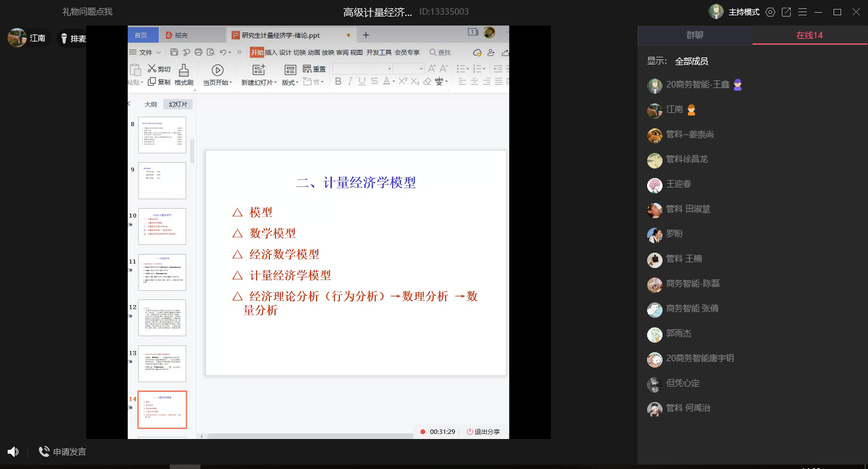Screen dimensions: 868x469
Task: Select the 格式刷 format painter tool
Action: tap(184, 75)
